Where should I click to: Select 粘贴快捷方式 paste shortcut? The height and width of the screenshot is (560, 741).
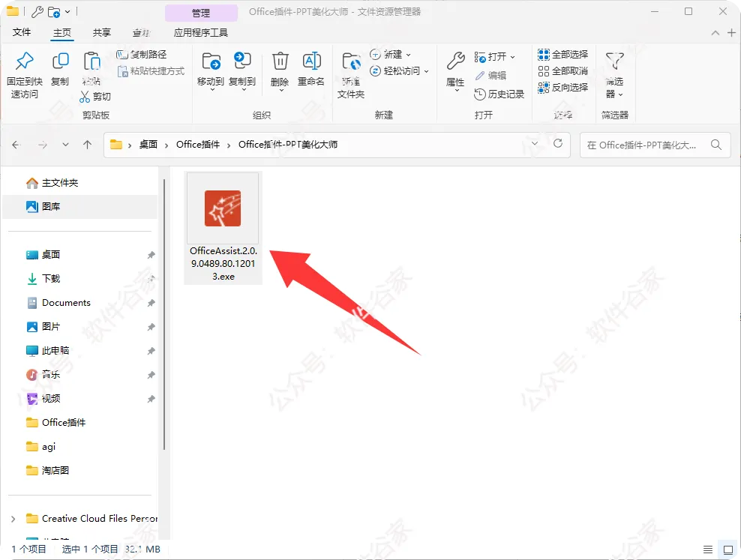(x=151, y=70)
